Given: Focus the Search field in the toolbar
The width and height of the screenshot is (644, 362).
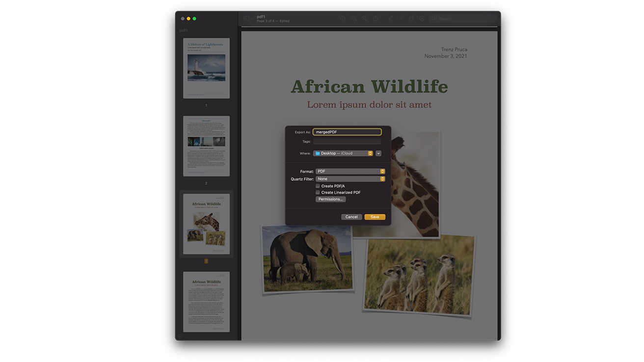Looking at the screenshot, I should point(463,19).
